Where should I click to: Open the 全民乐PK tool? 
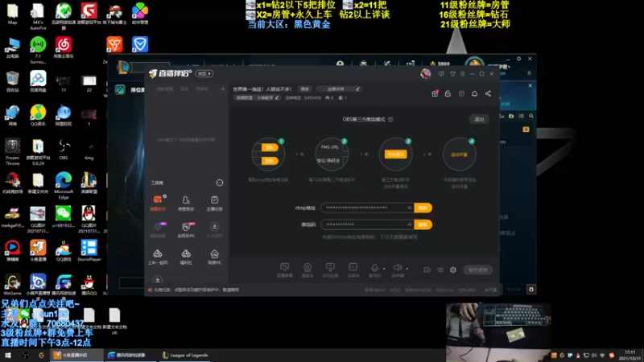coord(186,229)
